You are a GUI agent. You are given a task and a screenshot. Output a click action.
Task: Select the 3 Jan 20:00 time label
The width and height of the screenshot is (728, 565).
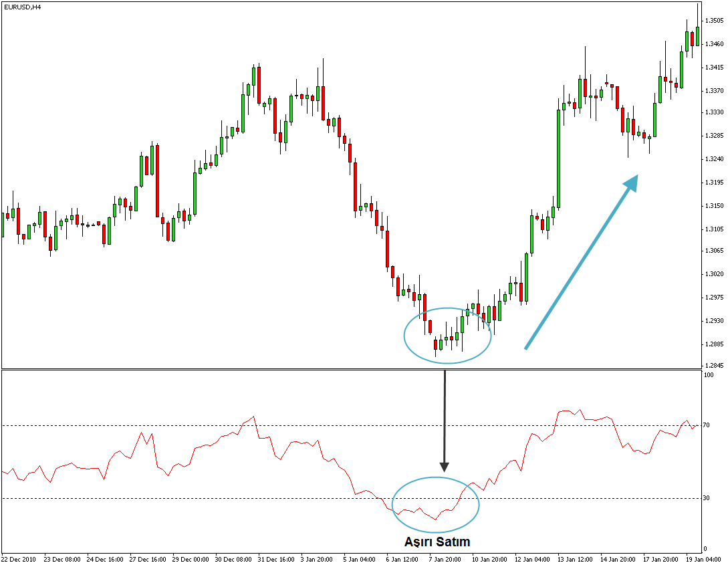[x=317, y=560]
